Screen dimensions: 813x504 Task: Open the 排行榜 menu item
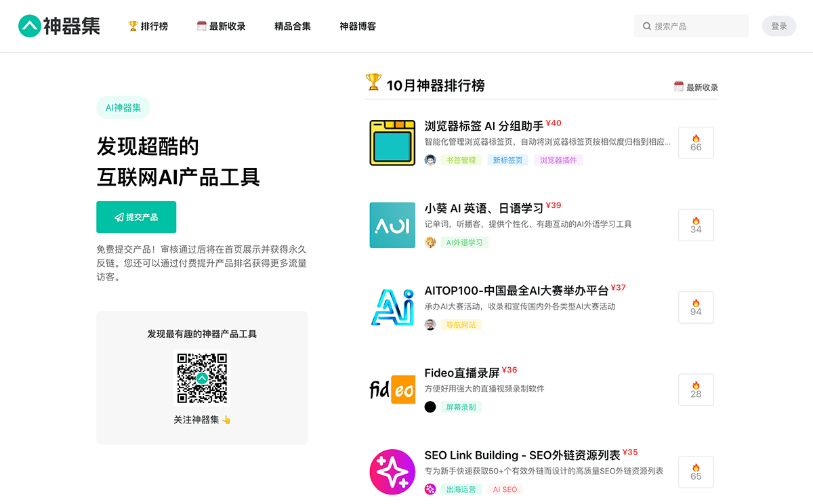(x=148, y=26)
